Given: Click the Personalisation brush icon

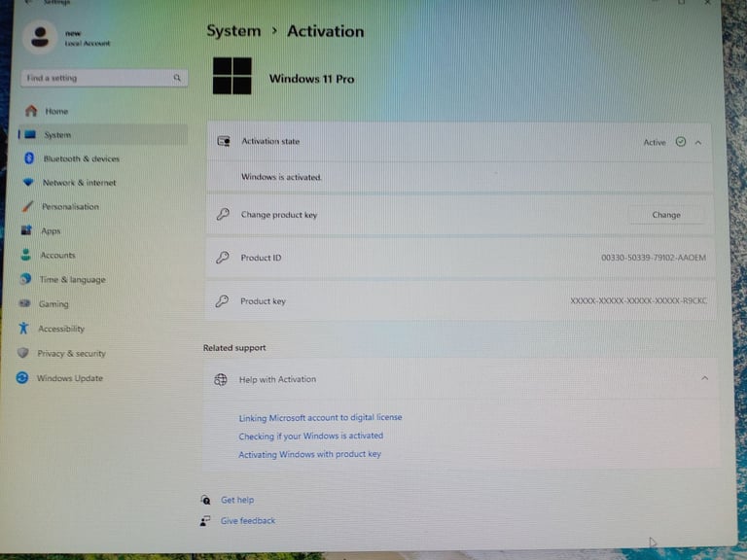Looking at the screenshot, I should pos(27,206).
